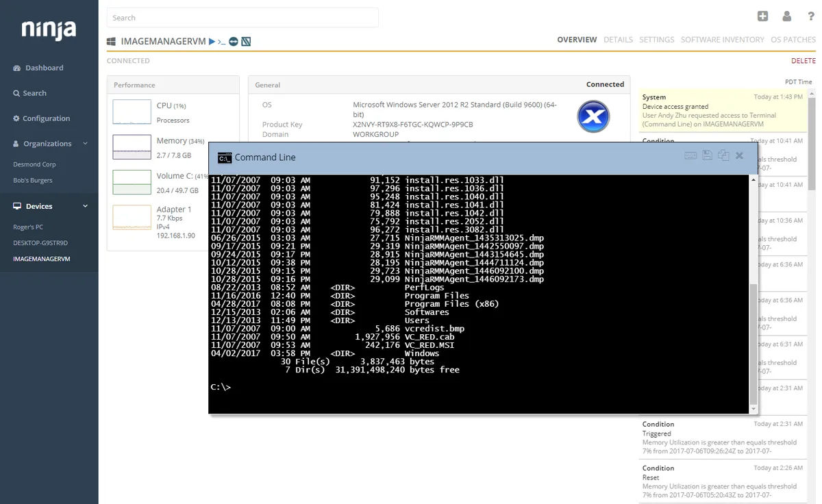Open the user account icon in header
Image resolution: width=822 pixels, height=504 pixels.
click(786, 16)
